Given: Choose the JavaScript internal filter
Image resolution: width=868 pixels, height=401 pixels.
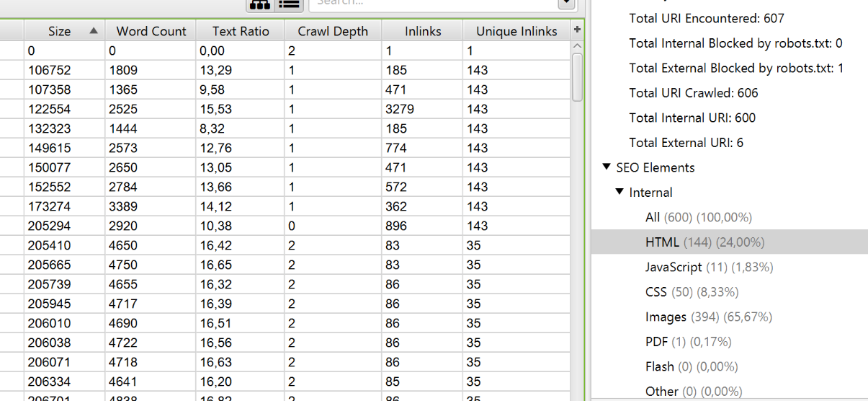Looking at the screenshot, I should 674,268.
